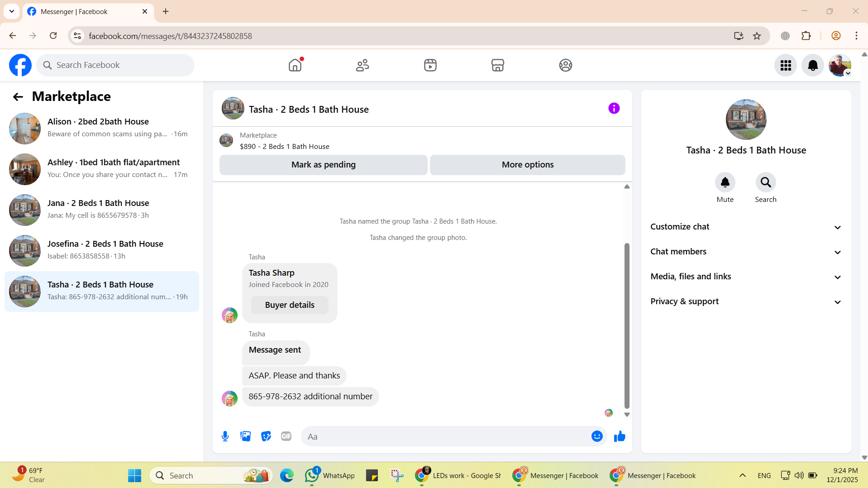This screenshot has height=488, width=868.
Task: View site information in the address bar
Action: point(78,36)
